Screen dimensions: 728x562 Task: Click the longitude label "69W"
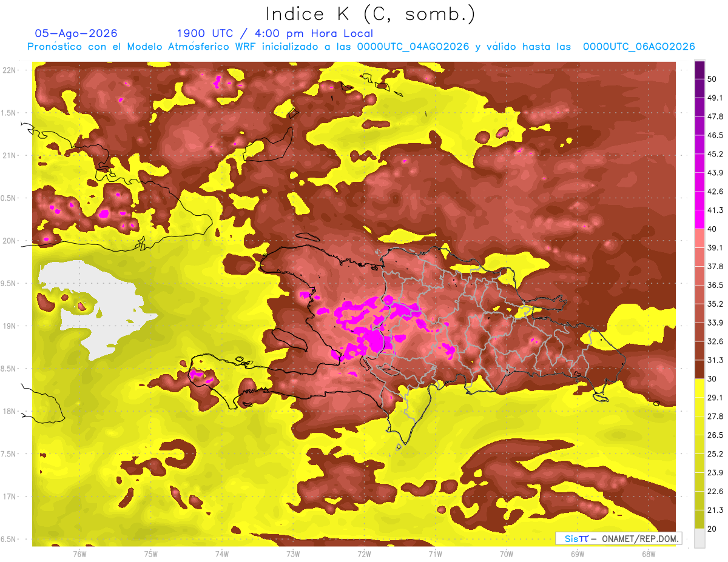(x=578, y=554)
